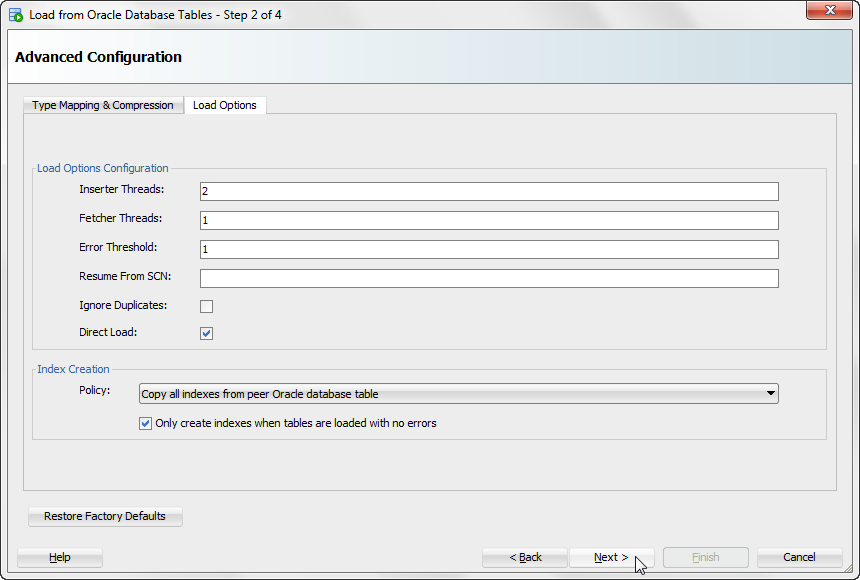Uncheck the Direct Load checkbox
Image resolution: width=860 pixels, height=580 pixels.
[x=206, y=333]
